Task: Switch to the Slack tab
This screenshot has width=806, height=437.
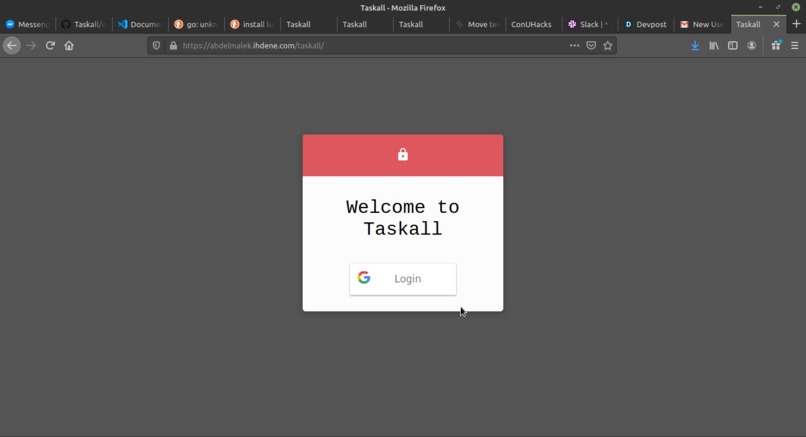Action: [589, 24]
